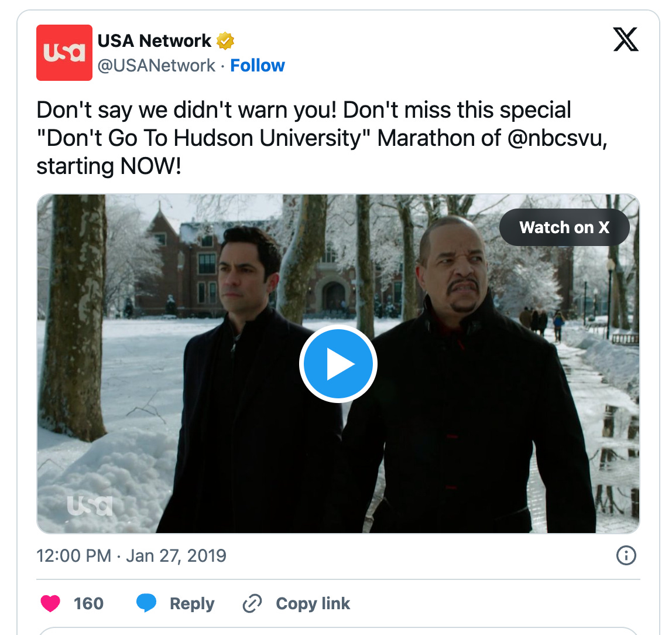This screenshot has height=635, width=672.
Task: Click the info circle icon
Action: tap(626, 556)
